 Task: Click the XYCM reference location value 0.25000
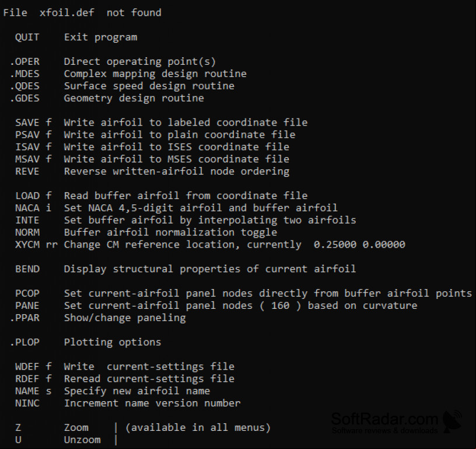[x=335, y=245]
